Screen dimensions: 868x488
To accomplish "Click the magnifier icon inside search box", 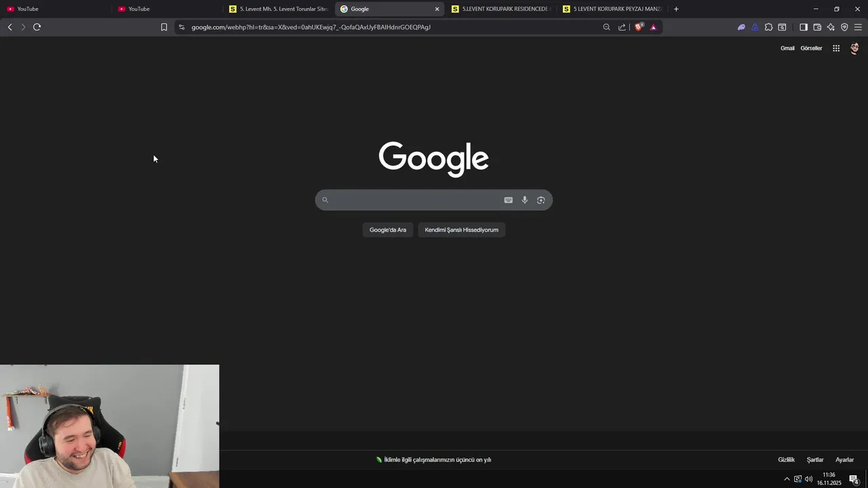I will point(325,200).
